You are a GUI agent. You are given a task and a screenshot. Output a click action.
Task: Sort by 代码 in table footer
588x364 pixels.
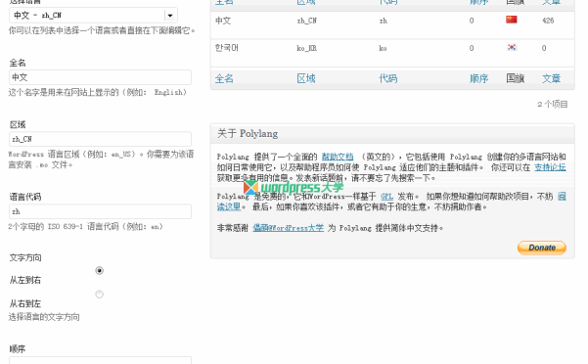[388, 78]
